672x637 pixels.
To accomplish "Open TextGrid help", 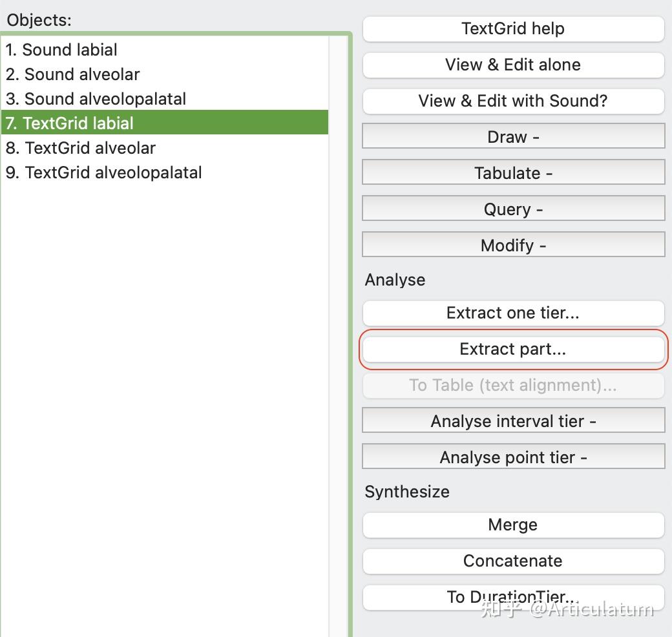I will [513, 28].
